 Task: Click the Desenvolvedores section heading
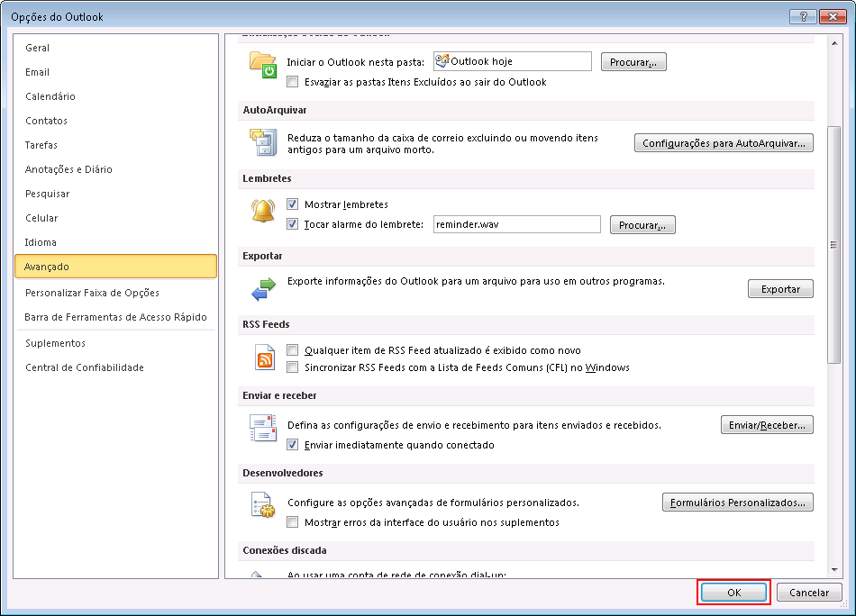(283, 473)
